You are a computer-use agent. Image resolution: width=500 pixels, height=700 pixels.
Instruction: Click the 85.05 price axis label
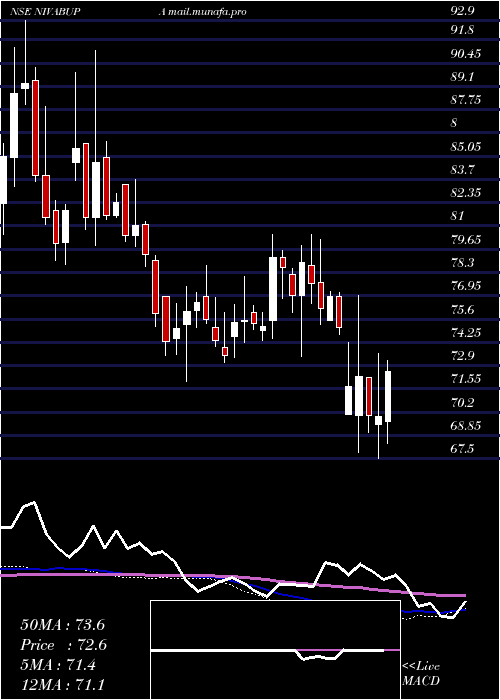[x=466, y=146]
